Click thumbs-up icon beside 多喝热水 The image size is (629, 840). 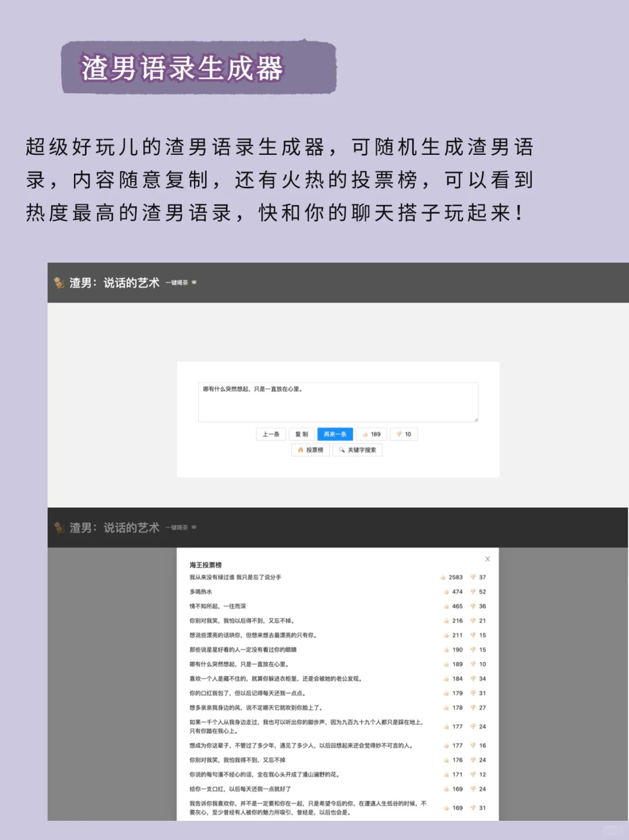(446, 591)
